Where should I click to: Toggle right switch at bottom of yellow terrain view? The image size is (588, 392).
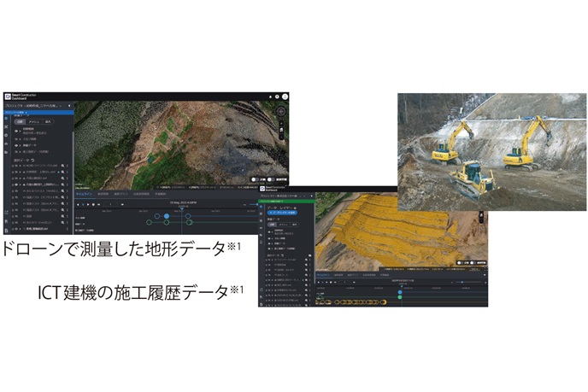point(473,262)
